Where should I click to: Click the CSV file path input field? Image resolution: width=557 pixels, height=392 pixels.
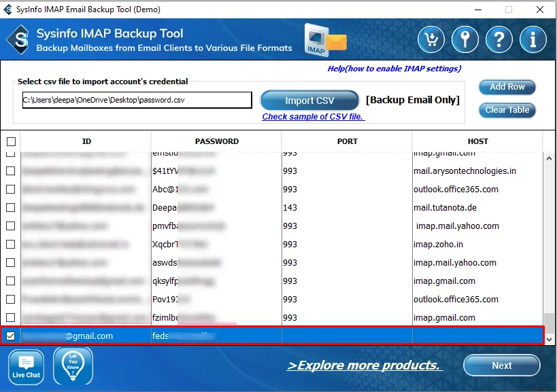[137, 100]
